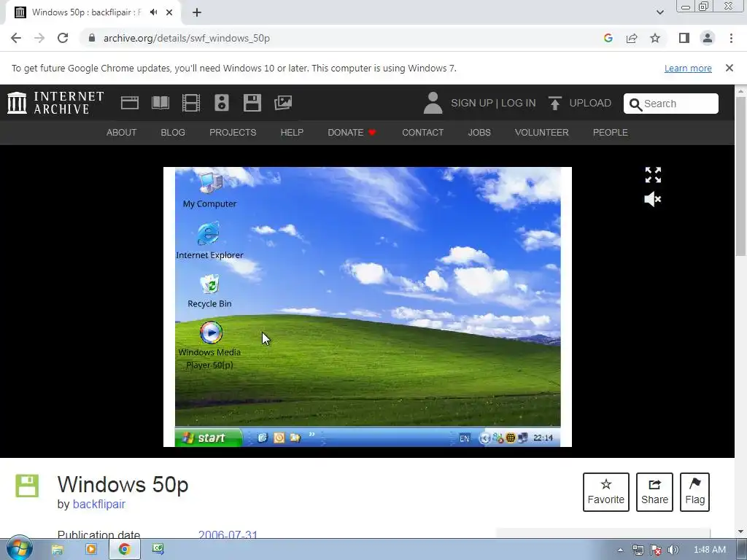Click the orange quick launch icon in emulator taskbar
Image resolution: width=747 pixels, height=560 pixels.
click(279, 437)
